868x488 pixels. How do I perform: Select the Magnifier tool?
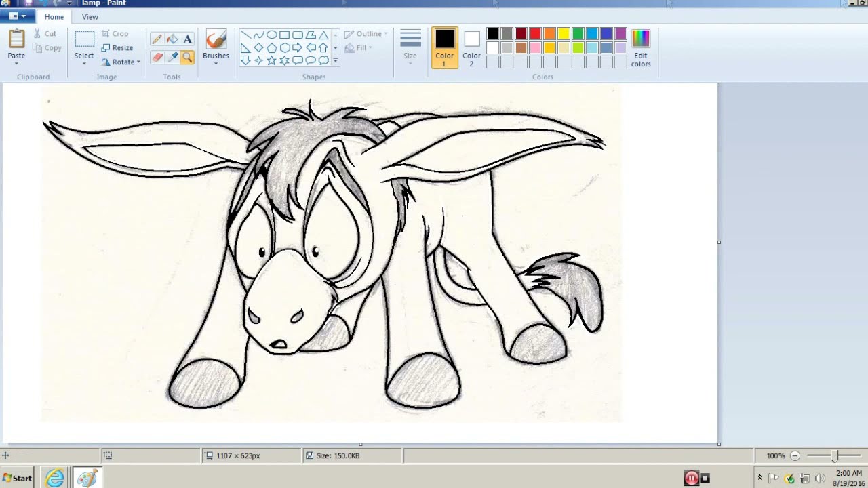[x=188, y=58]
